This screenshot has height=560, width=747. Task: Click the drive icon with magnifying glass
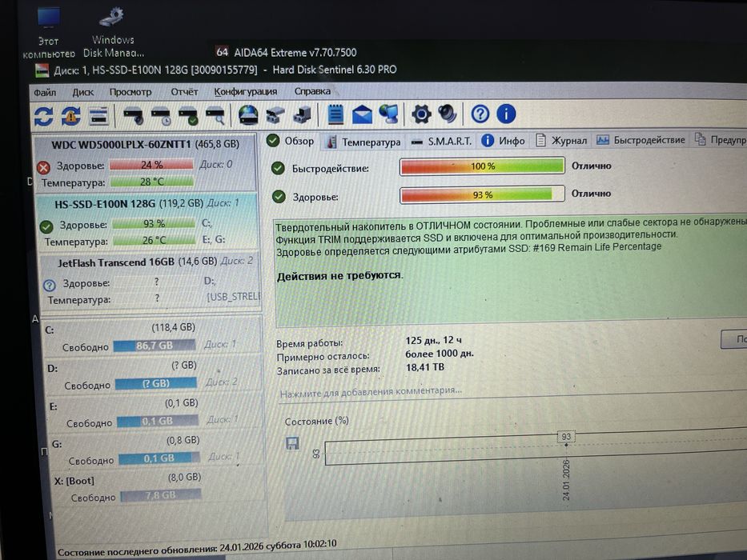click(x=215, y=116)
